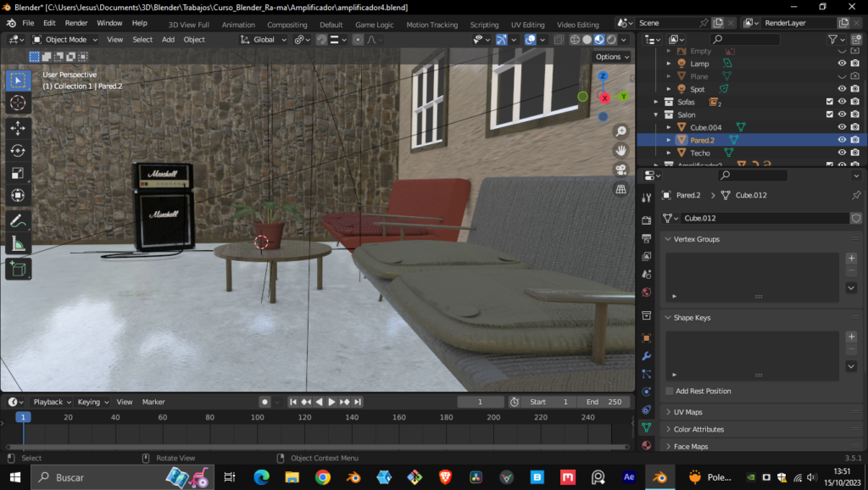Activate the Transform tool

(x=18, y=196)
